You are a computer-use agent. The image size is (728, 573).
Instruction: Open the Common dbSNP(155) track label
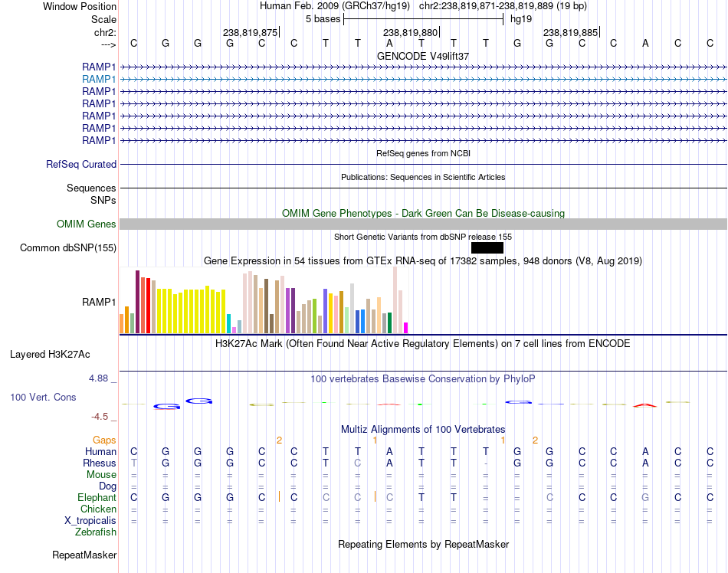pos(68,247)
